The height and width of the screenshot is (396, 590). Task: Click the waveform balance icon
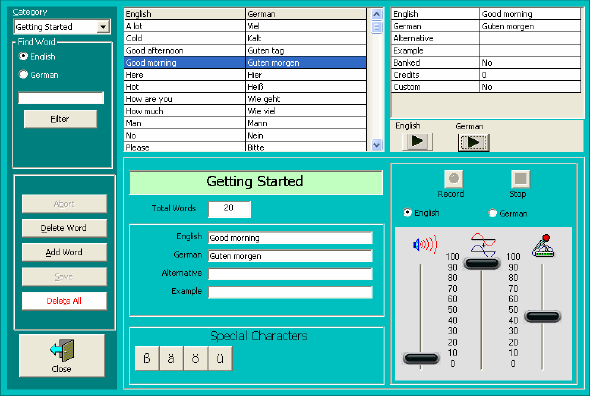[483, 245]
